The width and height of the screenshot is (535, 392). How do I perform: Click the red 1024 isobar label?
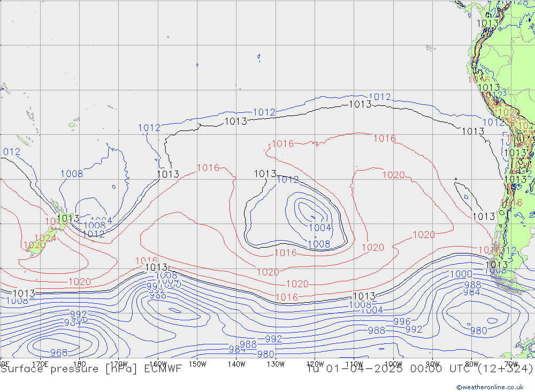coord(45,238)
